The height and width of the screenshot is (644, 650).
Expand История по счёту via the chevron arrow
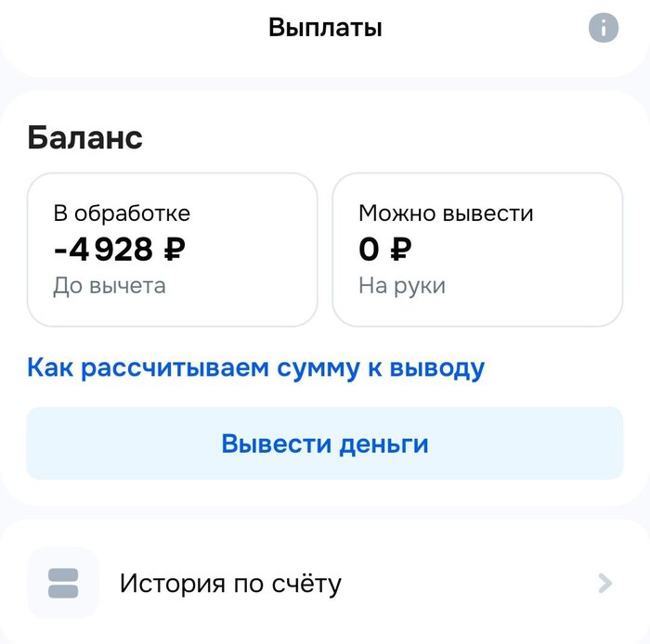[x=605, y=583]
